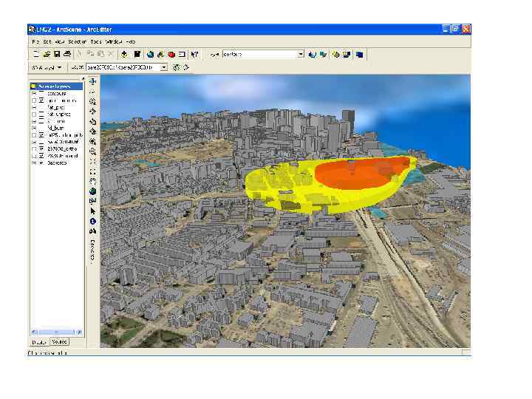This screenshot has width=532, height=399.
Task: Launch ArcCatalog from the toolbar
Action: [x=161, y=54]
